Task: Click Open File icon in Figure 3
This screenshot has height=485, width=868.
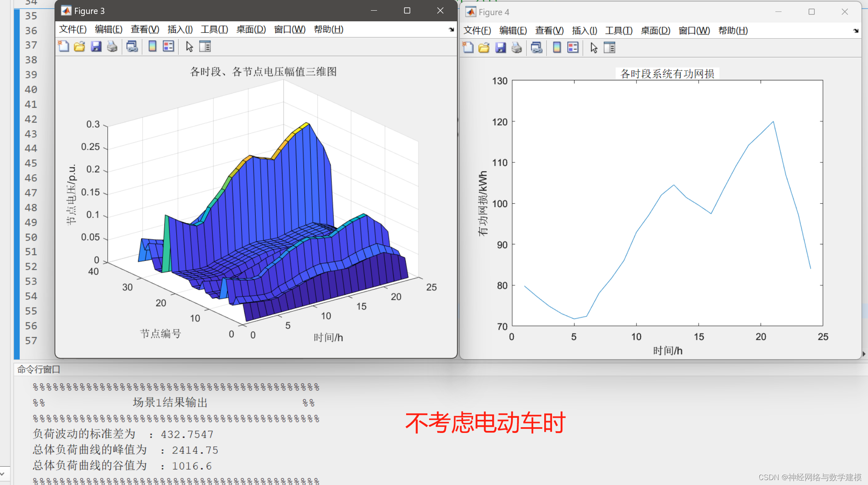Action: tap(80, 46)
